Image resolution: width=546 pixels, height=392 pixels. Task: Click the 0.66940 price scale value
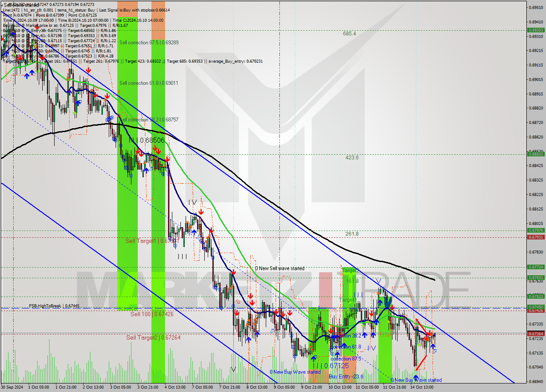pos(536,381)
